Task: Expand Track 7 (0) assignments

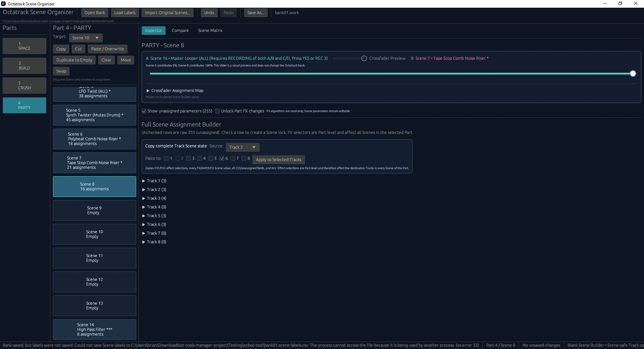Action: click(154, 233)
